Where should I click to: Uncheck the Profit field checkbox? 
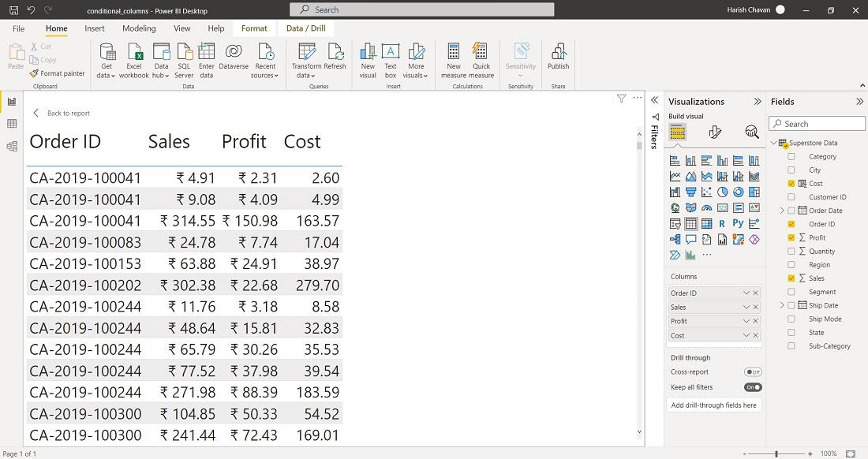791,237
